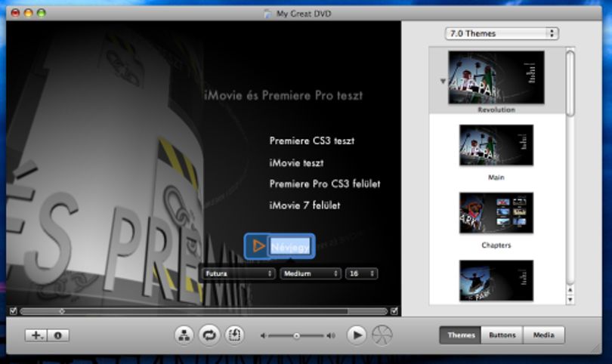Open the font size 16 dropdown
612x364 pixels.
point(361,273)
